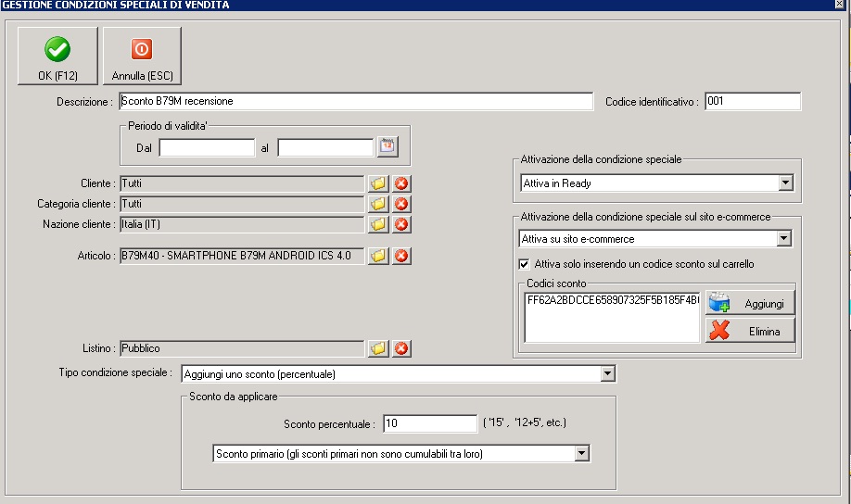The width and height of the screenshot is (851, 504).
Task: Click the 'al' end date field
Action: click(325, 147)
